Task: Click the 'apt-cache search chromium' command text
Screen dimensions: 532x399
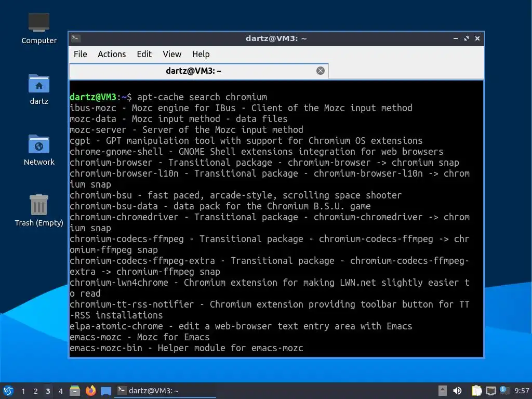Action: click(x=202, y=97)
